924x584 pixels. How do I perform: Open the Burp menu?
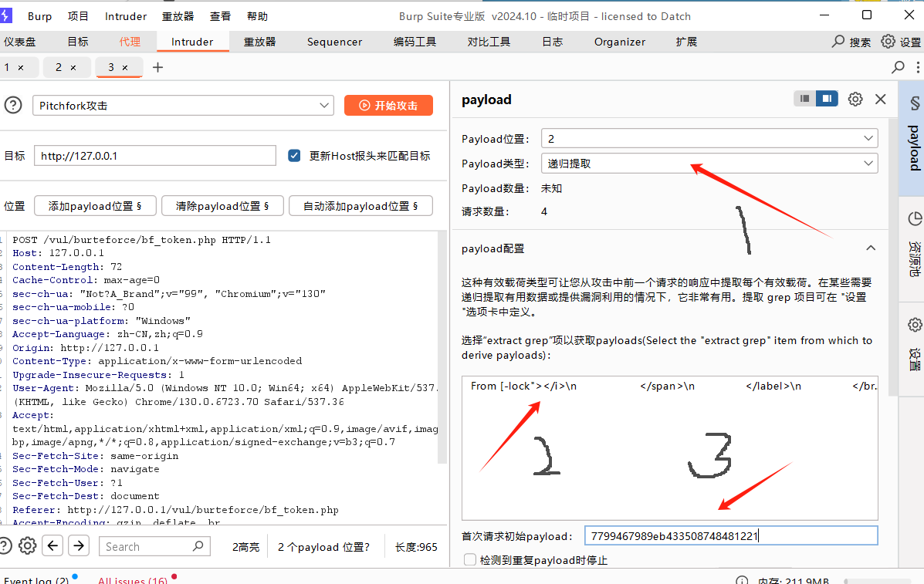[x=39, y=16]
